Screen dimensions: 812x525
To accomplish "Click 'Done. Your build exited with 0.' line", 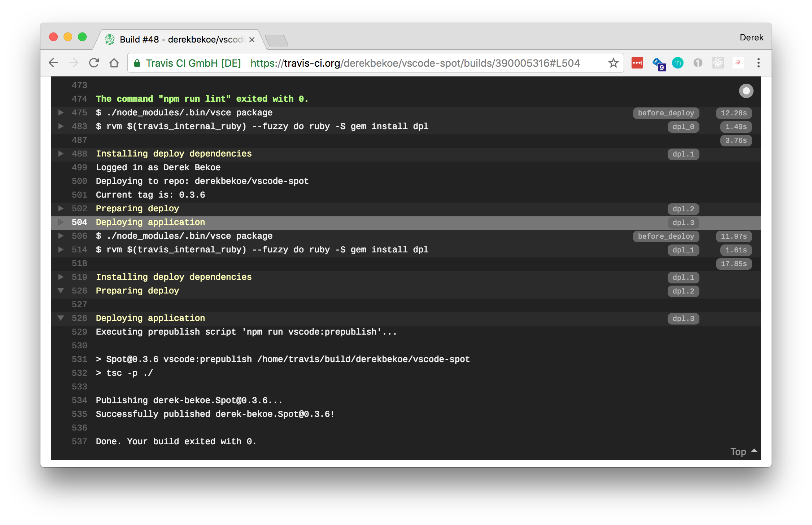I will click(x=176, y=441).
